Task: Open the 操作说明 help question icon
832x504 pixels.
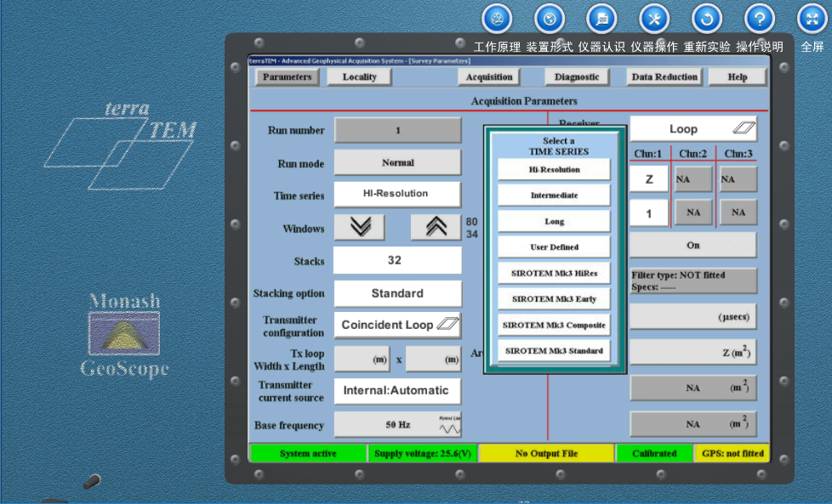Action: (760, 19)
